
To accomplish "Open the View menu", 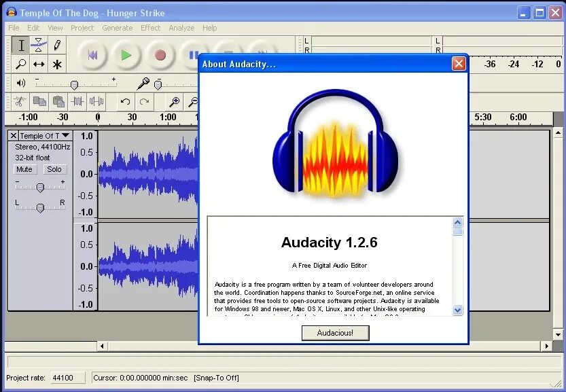I will tap(55, 28).
